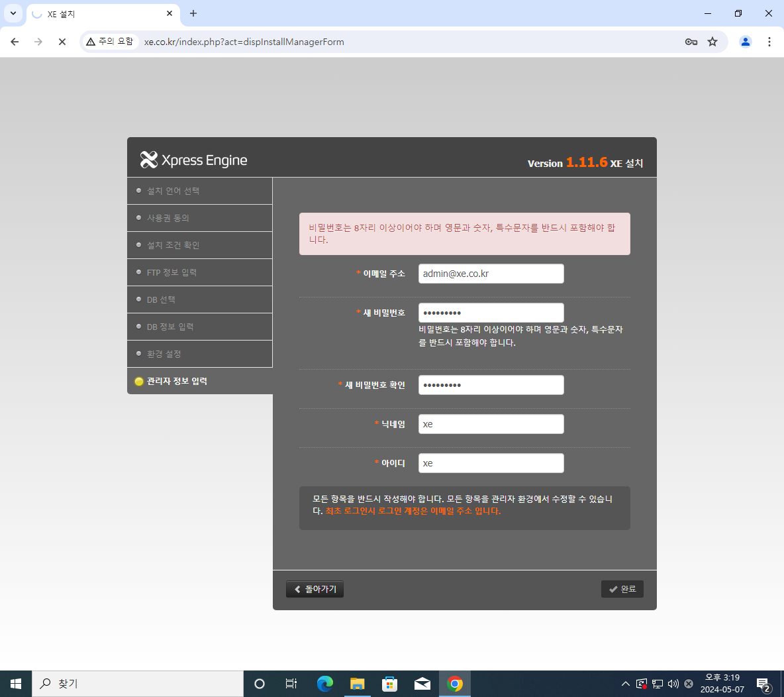Select 사용권 동의 step
This screenshot has width=784, height=697.
click(200, 218)
